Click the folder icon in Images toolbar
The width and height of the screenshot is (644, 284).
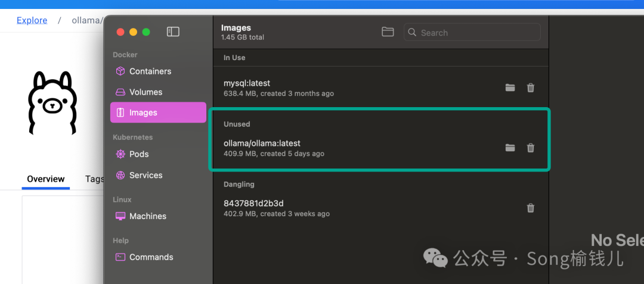point(388,32)
